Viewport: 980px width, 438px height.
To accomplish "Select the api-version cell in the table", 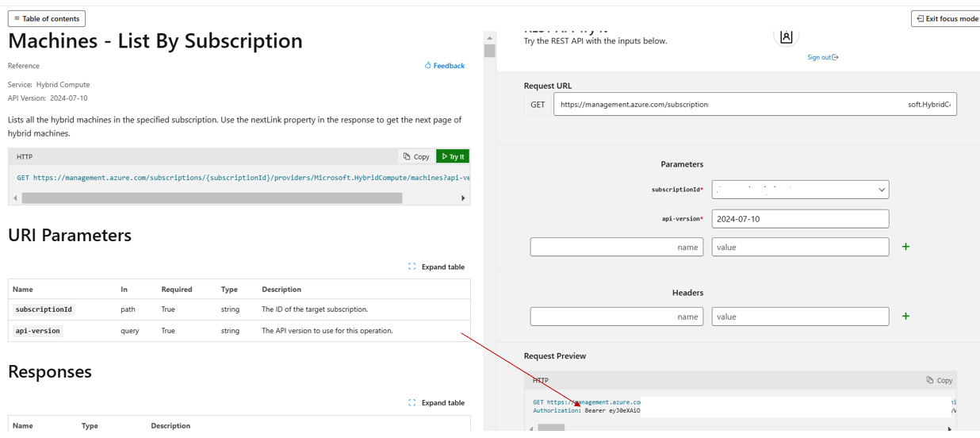I will pyautogui.click(x=38, y=331).
